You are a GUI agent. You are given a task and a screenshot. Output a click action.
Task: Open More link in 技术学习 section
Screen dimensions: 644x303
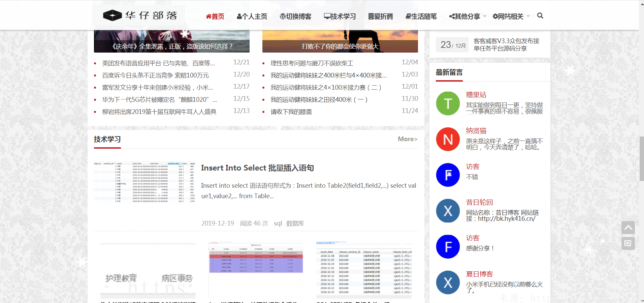point(408,139)
